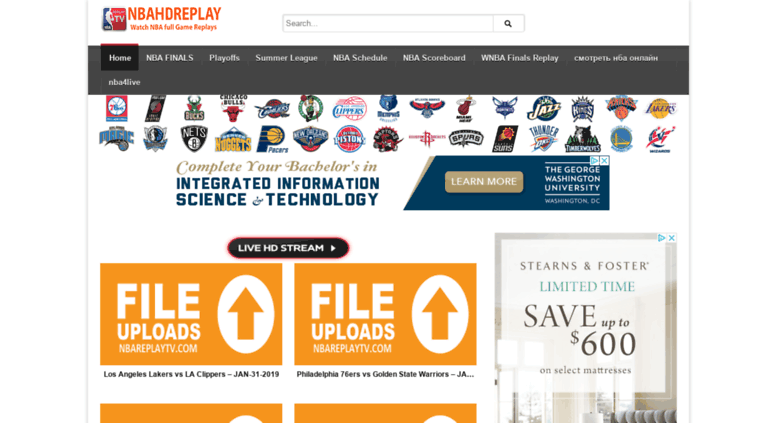
Task: Go to Summer League section
Action: pyautogui.click(x=286, y=58)
